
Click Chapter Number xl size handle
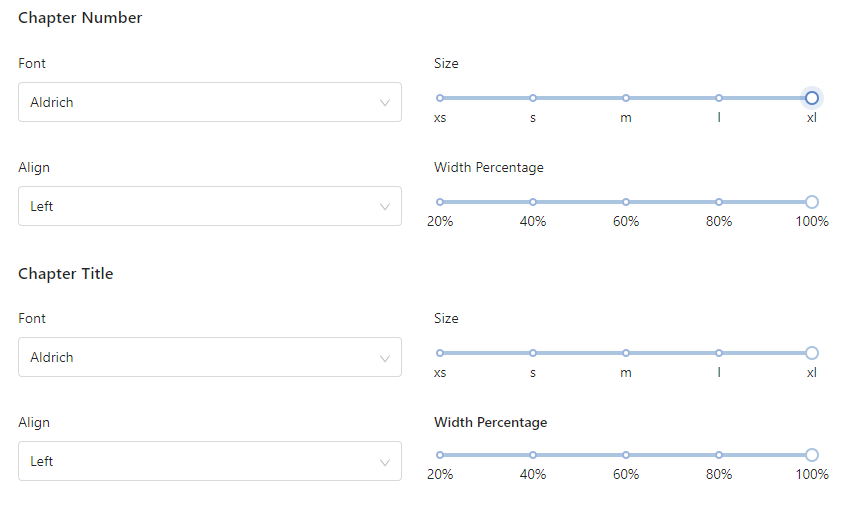(812, 98)
